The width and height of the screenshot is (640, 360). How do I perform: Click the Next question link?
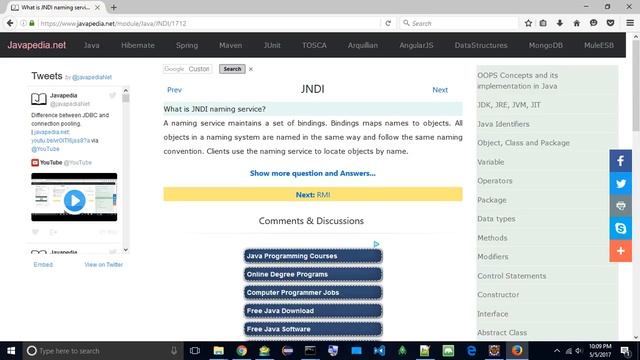tap(440, 90)
